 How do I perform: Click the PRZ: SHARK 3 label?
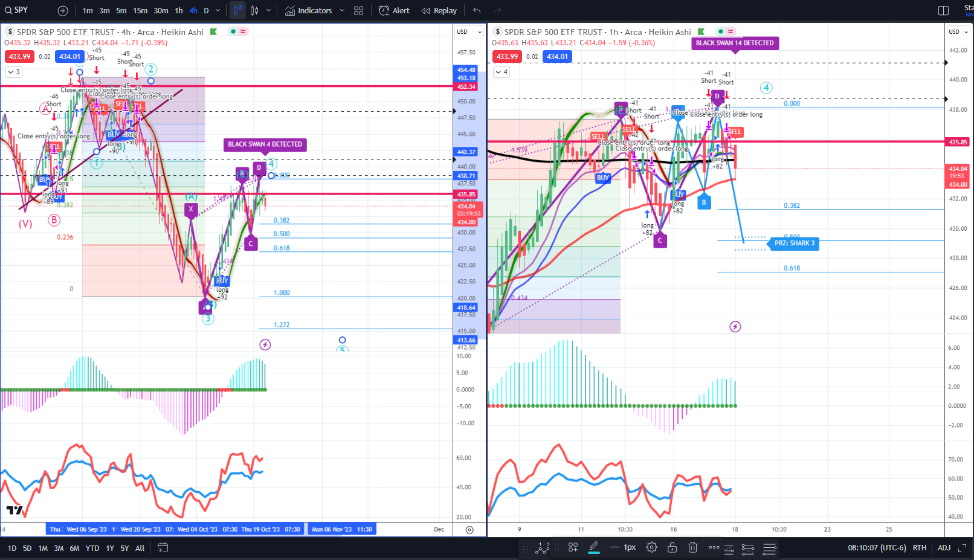(x=795, y=243)
